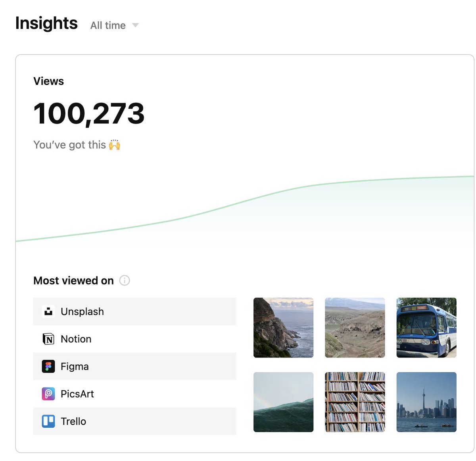The image size is (476, 461).
Task: Open the bookshelves photo thumbnail
Action: [355, 402]
